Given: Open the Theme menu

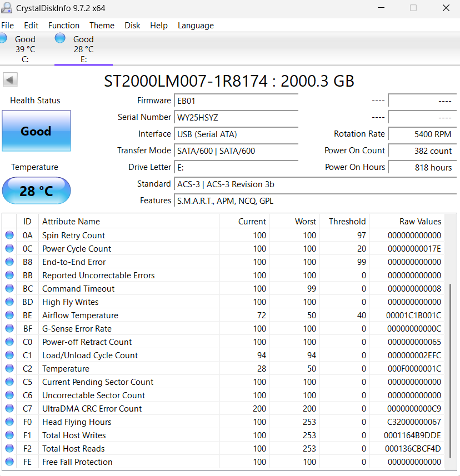Looking at the screenshot, I should (102, 26).
